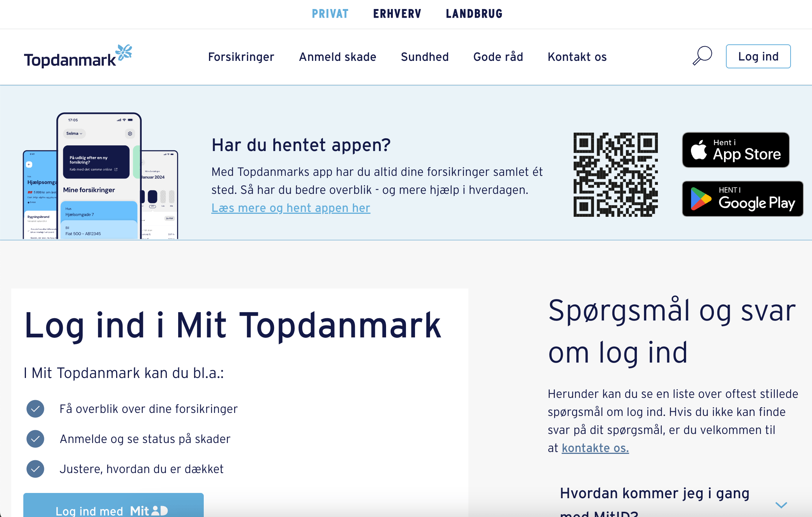Click checkmark icon beside 'Få overblik over dine forsikringer'
Image resolution: width=812 pixels, height=517 pixels.
click(35, 409)
